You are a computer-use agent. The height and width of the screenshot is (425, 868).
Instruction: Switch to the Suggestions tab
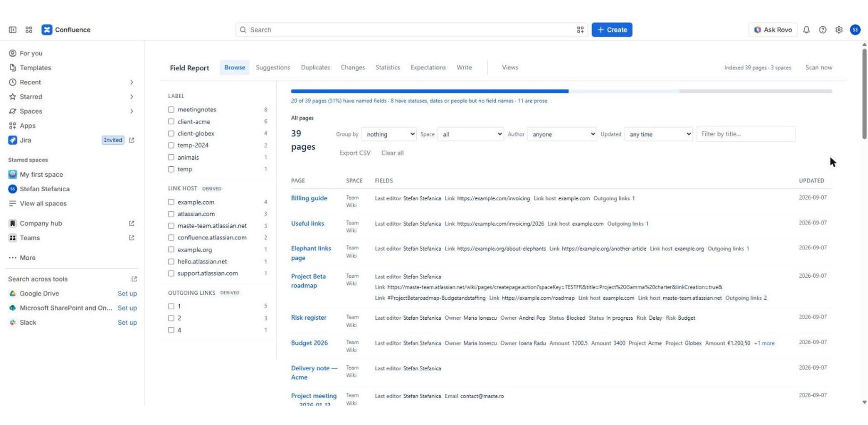(x=273, y=68)
